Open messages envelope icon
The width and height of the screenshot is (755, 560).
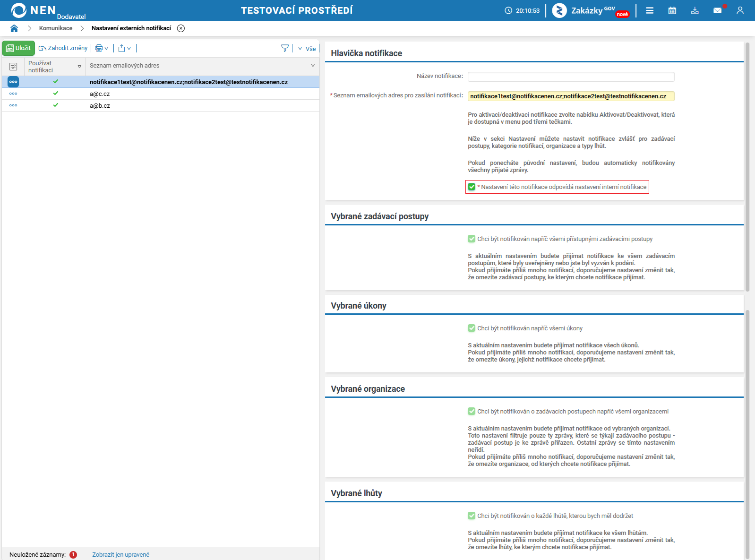(718, 10)
